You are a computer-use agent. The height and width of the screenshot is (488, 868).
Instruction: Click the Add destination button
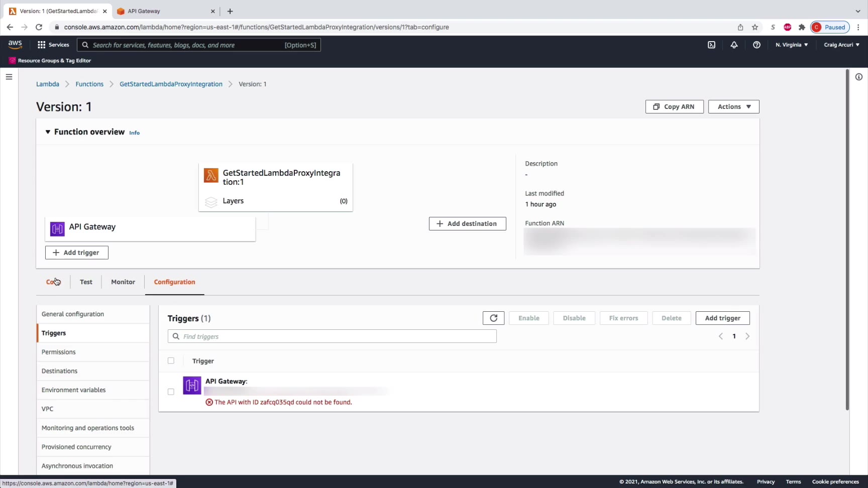click(x=467, y=223)
